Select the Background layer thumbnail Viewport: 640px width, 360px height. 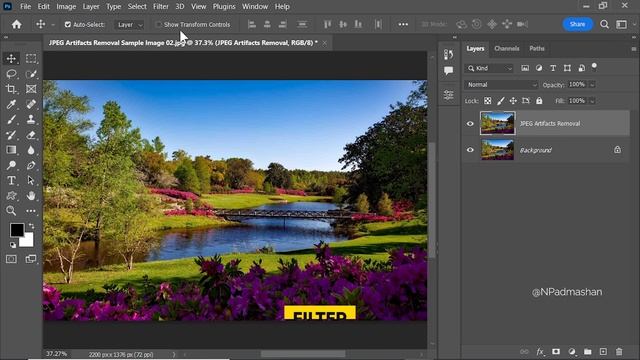click(x=498, y=150)
